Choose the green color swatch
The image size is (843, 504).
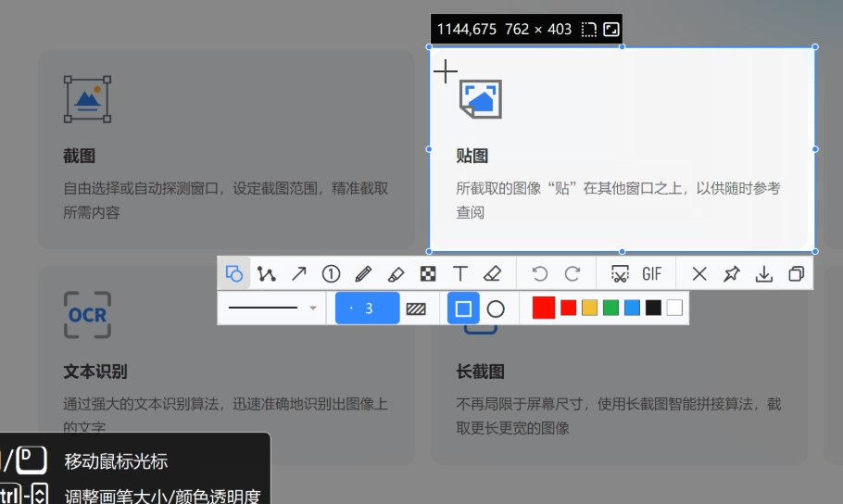click(x=610, y=308)
